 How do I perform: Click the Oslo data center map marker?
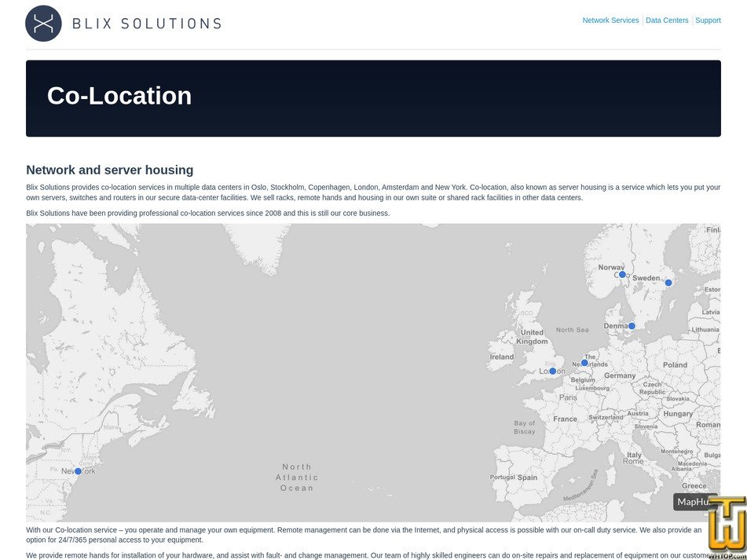(621, 275)
